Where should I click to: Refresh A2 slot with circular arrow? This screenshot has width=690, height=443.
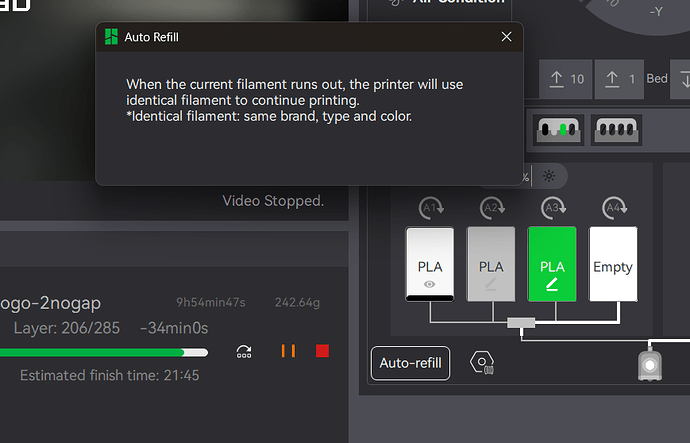click(492, 208)
